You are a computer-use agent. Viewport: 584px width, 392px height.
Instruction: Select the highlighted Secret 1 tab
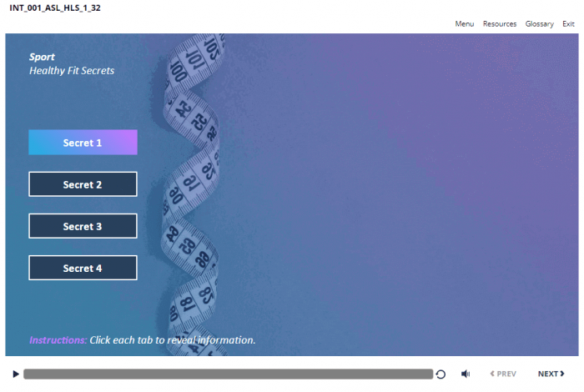click(x=83, y=143)
